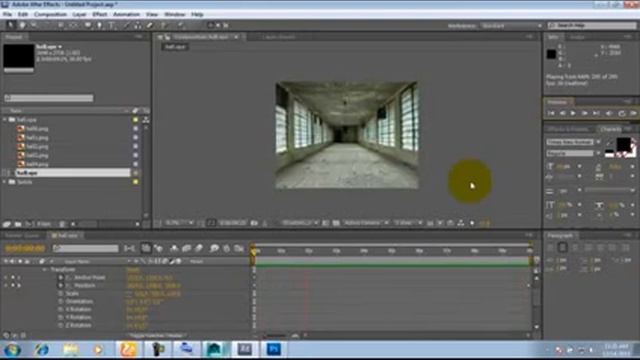Select center text alignment in Paragraph panel
The width and height of the screenshot is (640, 360).
click(x=562, y=248)
